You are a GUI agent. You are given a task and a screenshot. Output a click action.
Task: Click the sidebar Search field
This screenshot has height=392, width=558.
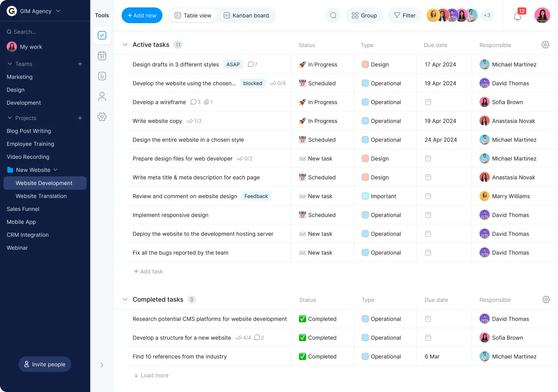pyautogui.click(x=25, y=32)
